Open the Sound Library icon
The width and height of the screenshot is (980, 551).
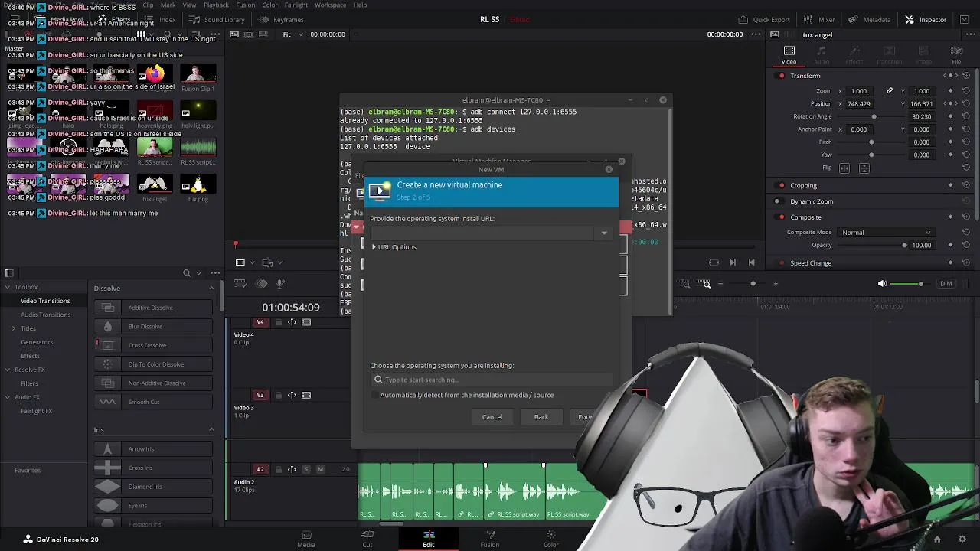194,20
